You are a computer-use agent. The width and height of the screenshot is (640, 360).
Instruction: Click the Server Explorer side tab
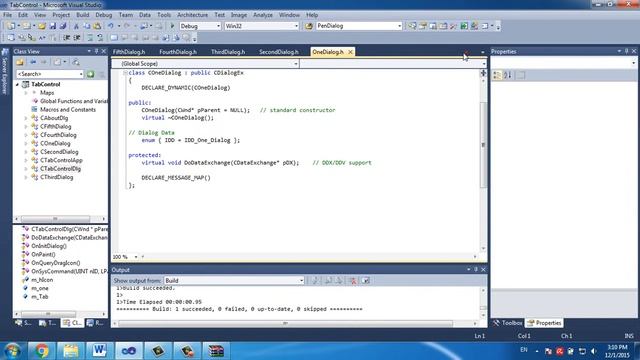click(5, 72)
